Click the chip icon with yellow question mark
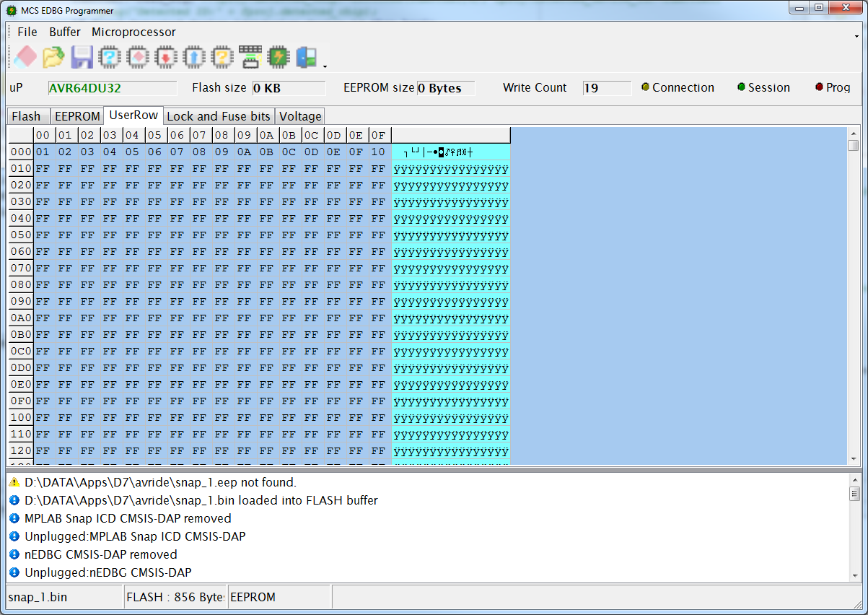This screenshot has height=615, width=868. click(x=222, y=56)
